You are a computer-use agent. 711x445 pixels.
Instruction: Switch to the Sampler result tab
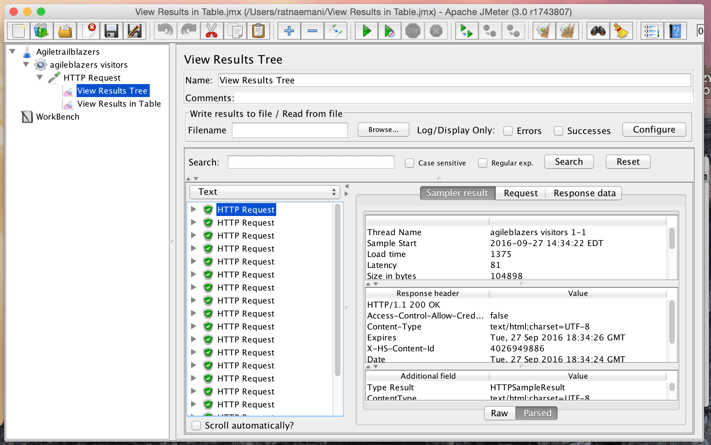click(457, 193)
